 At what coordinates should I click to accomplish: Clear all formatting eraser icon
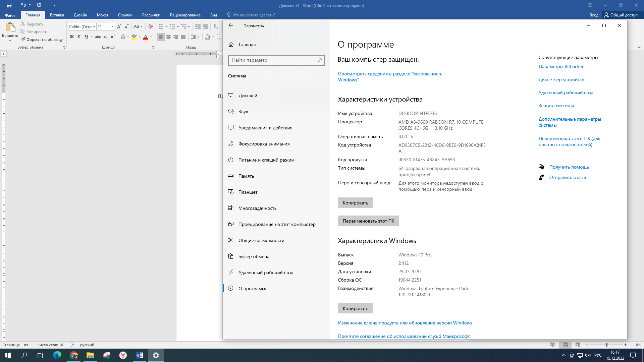[x=151, y=26]
